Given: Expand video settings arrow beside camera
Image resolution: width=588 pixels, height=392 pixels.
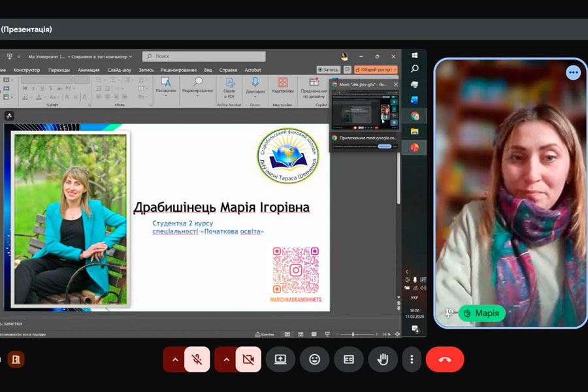Looking at the screenshot, I should point(226,359).
